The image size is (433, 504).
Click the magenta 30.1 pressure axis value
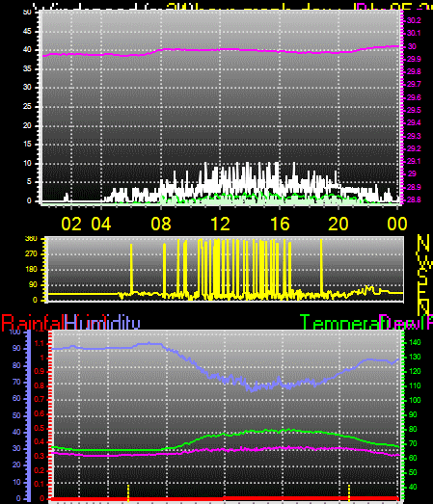414,33
